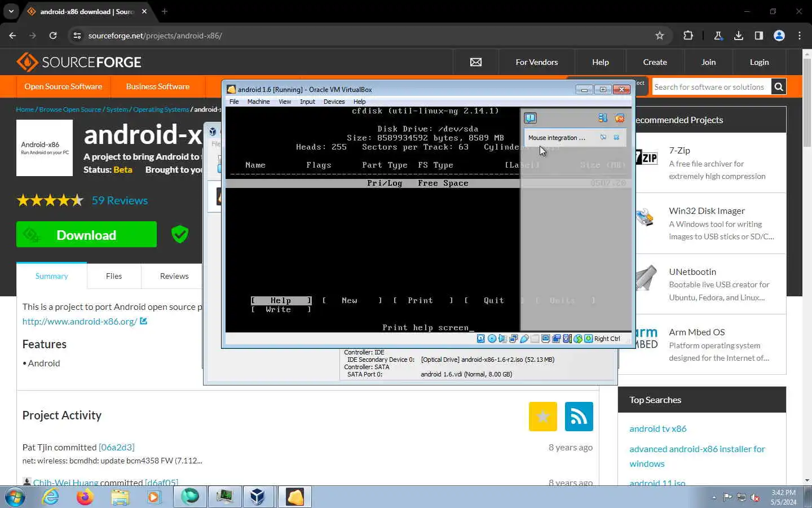Click the delete all notifications icon
812x508 pixels.
(620, 118)
